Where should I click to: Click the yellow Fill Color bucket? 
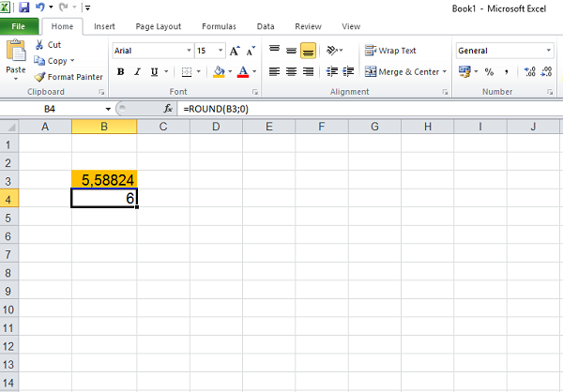218,71
